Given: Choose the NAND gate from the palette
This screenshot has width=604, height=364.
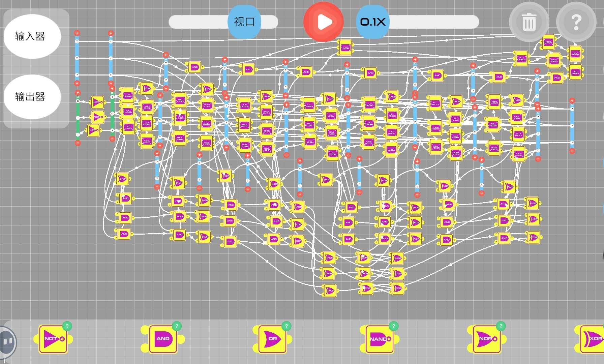Looking at the screenshot, I should click(x=380, y=339).
